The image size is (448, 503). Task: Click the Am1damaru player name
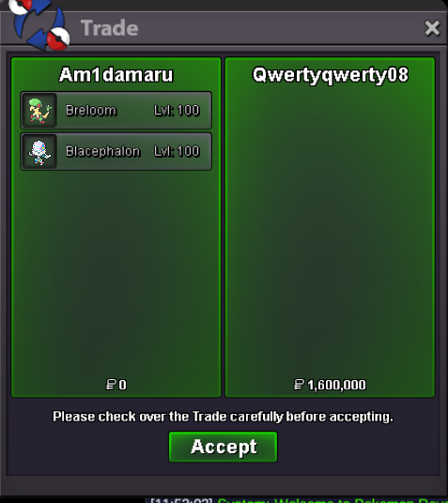coord(116,75)
